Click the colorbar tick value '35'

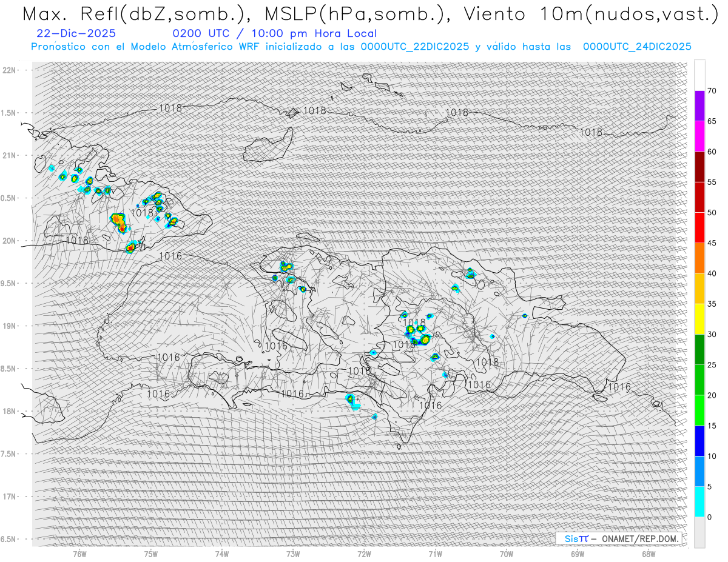pyautogui.click(x=712, y=304)
